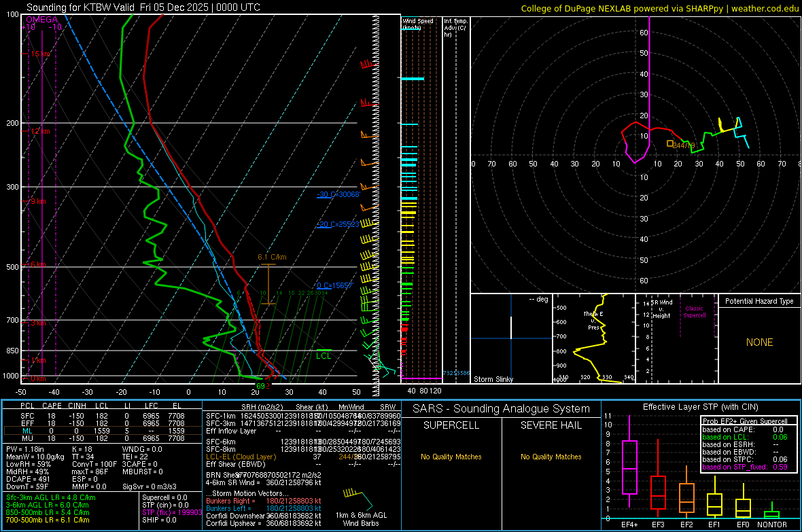
Task: Click the Theta-E v. Pres label
Action: coord(593,320)
